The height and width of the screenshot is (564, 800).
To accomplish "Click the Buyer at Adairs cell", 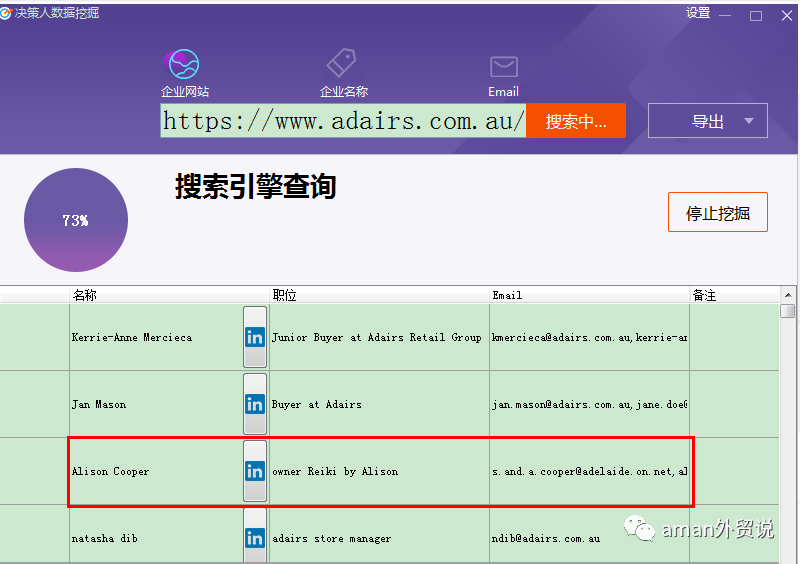I will [x=379, y=404].
